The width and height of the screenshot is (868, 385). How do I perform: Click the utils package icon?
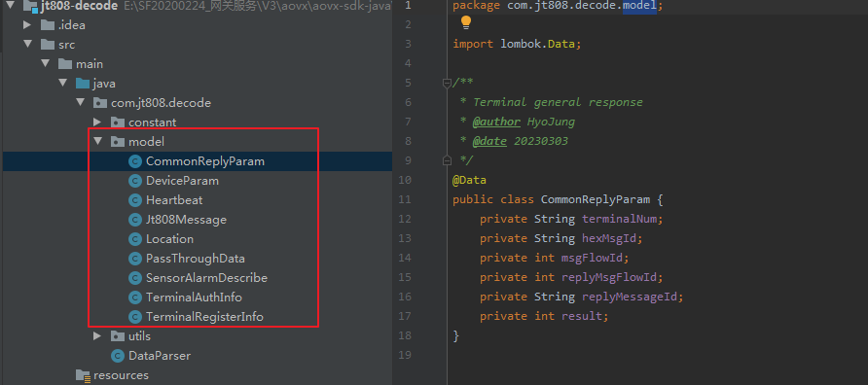[x=118, y=335]
